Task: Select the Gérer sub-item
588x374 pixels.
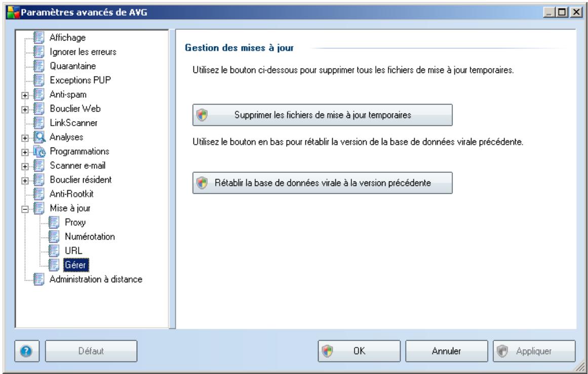Action: click(76, 265)
